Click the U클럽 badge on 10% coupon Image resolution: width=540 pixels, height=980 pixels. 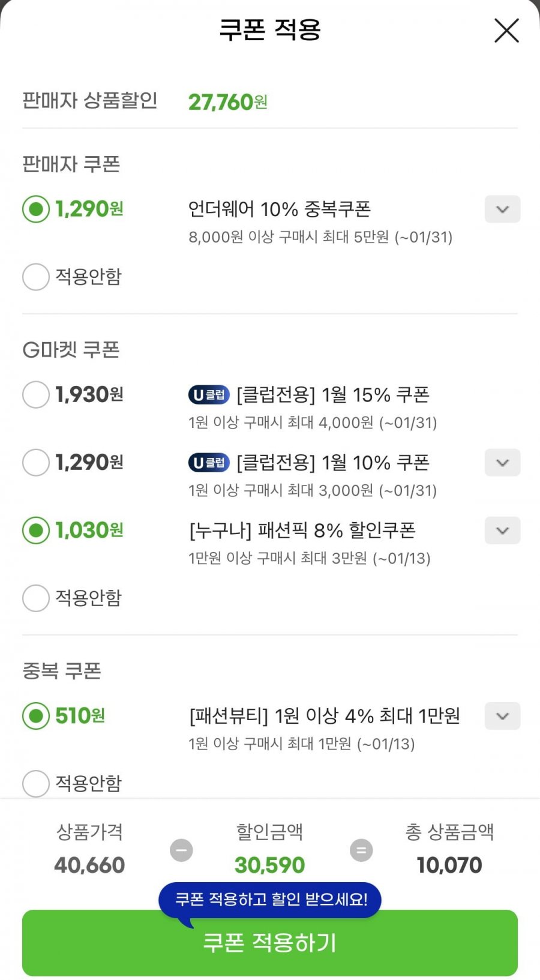coord(209,463)
